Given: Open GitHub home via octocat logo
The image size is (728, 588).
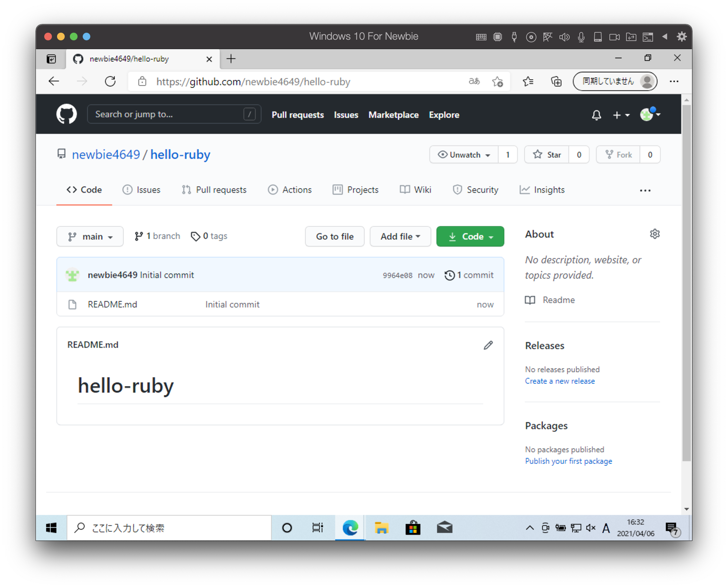Looking at the screenshot, I should [x=66, y=114].
